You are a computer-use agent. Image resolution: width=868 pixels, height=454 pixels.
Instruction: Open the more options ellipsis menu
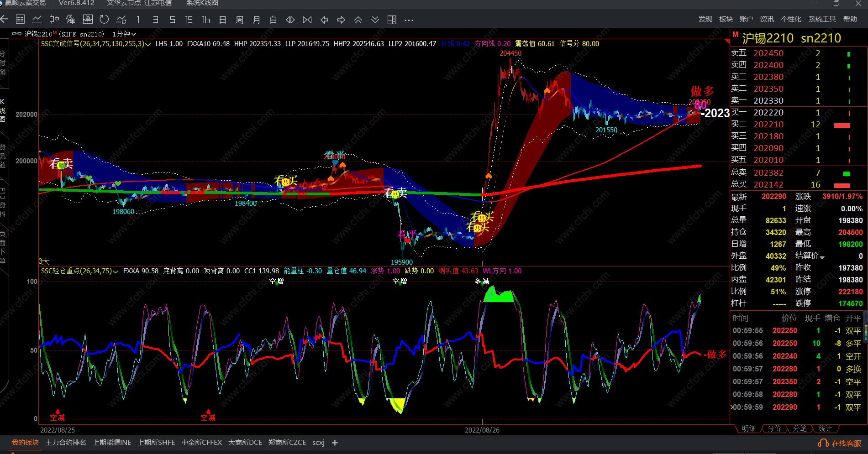click(x=409, y=20)
